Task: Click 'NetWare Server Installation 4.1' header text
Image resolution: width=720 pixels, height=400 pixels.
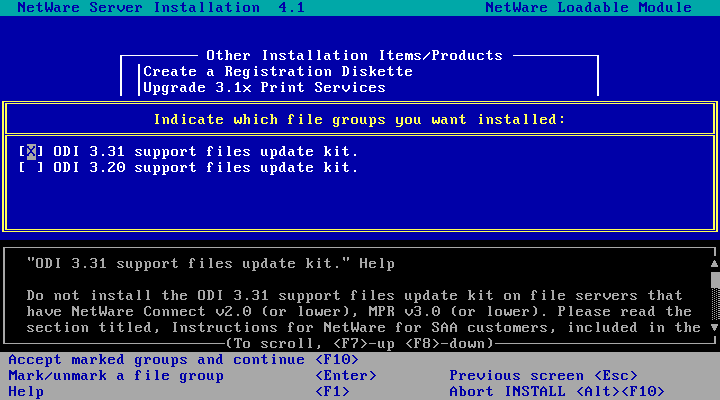Action: click(161, 8)
